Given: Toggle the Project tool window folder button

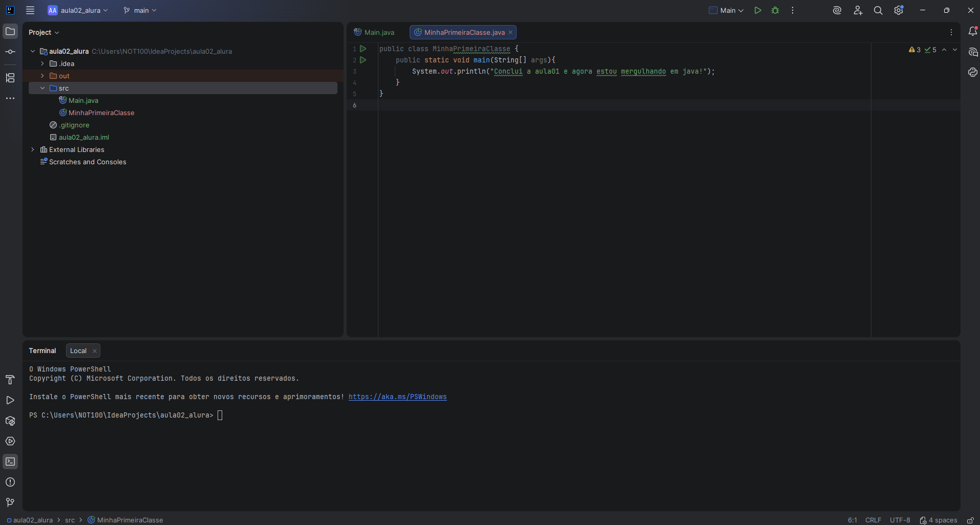Looking at the screenshot, I should coord(10,32).
